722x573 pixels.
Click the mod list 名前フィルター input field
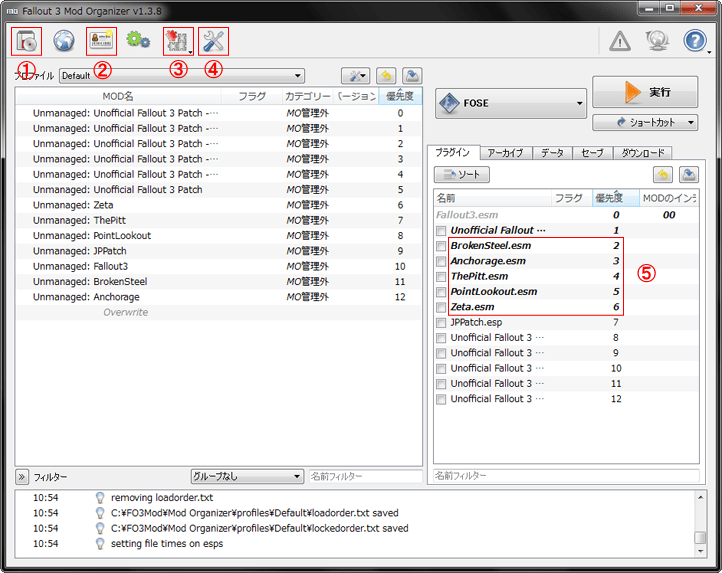365,476
